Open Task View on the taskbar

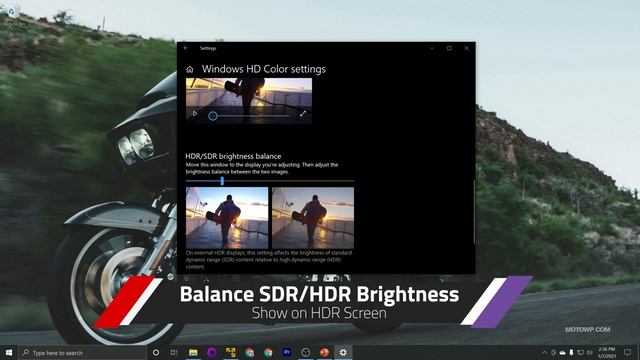(x=174, y=352)
